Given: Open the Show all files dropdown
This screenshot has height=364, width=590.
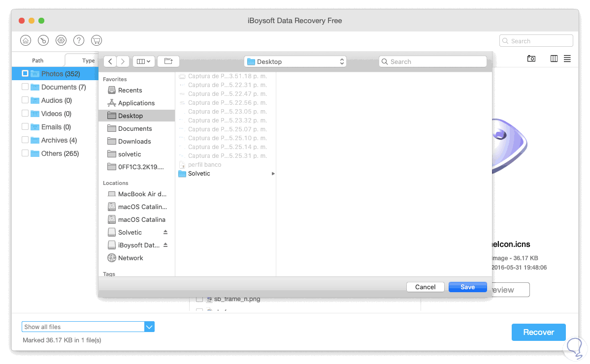Looking at the screenshot, I should click(149, 327).
